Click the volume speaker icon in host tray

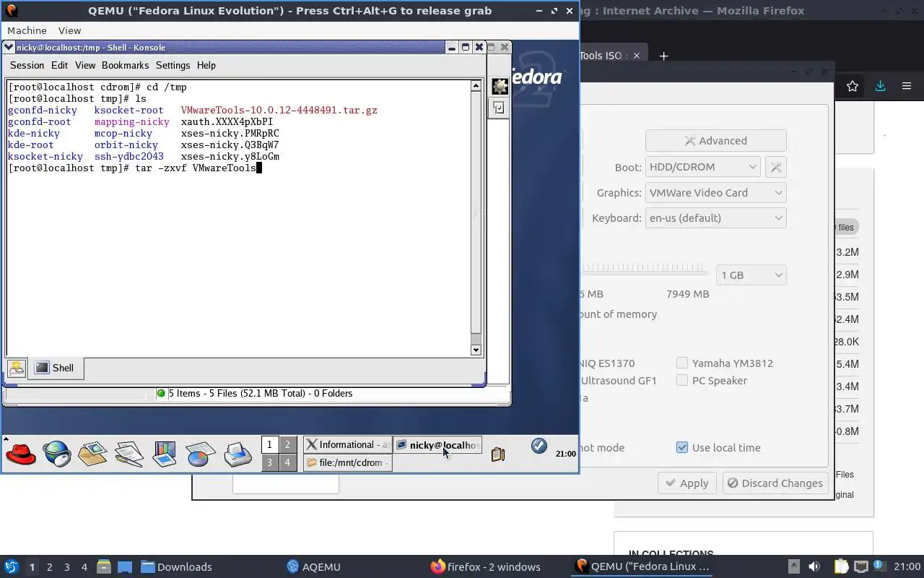click(814, 566)
